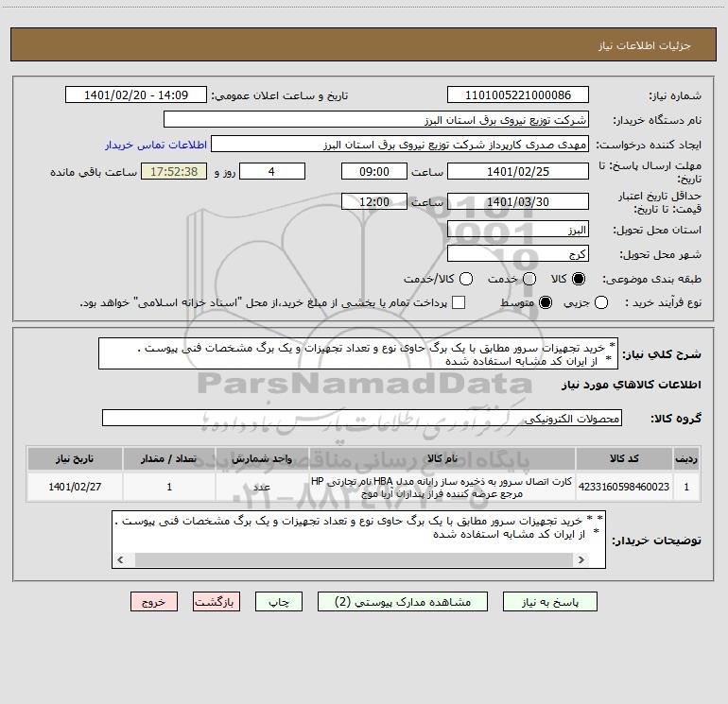
Task: Click the general need description text box
Action: (x=358, y=353)
